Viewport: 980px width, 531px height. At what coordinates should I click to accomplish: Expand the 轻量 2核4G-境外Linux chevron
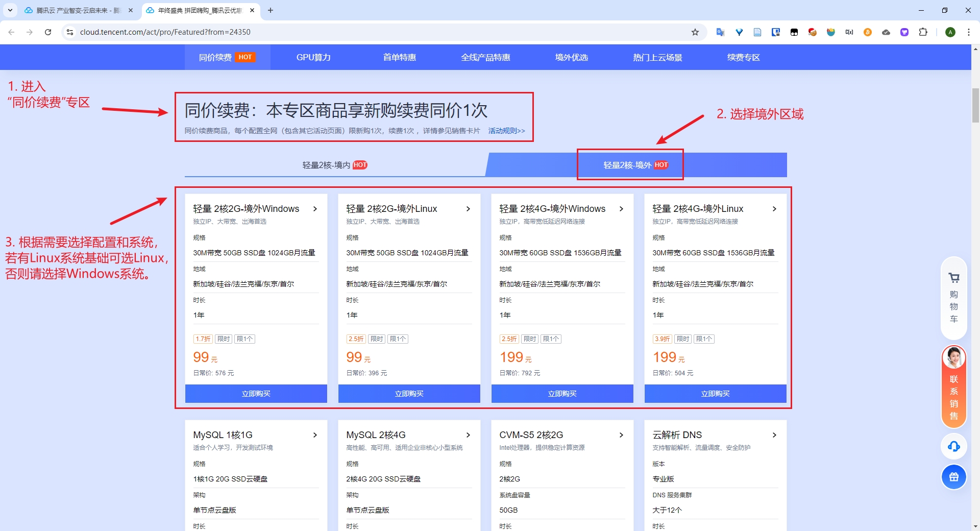(x=774, y=209)
